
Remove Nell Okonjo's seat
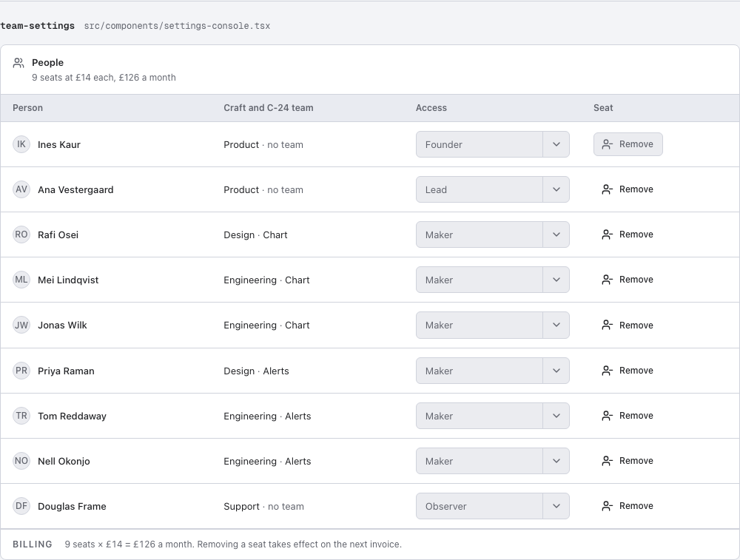tap(628, 461)
